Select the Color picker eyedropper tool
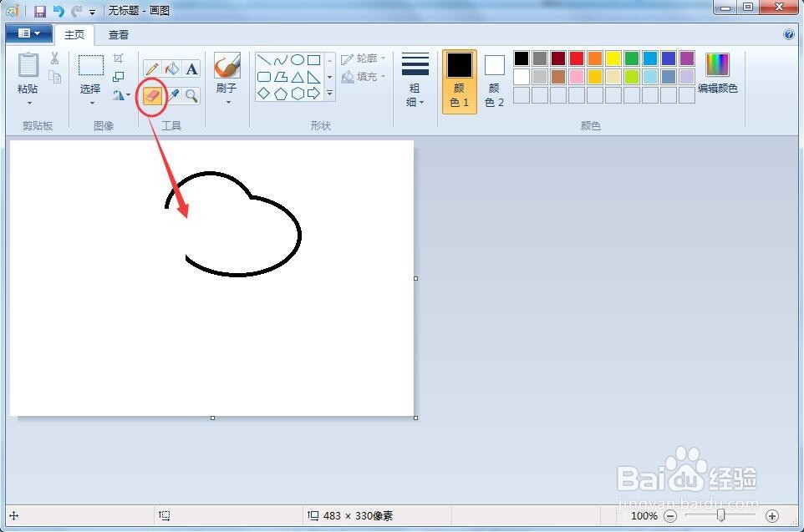804x532 pixels. (173, 95)
